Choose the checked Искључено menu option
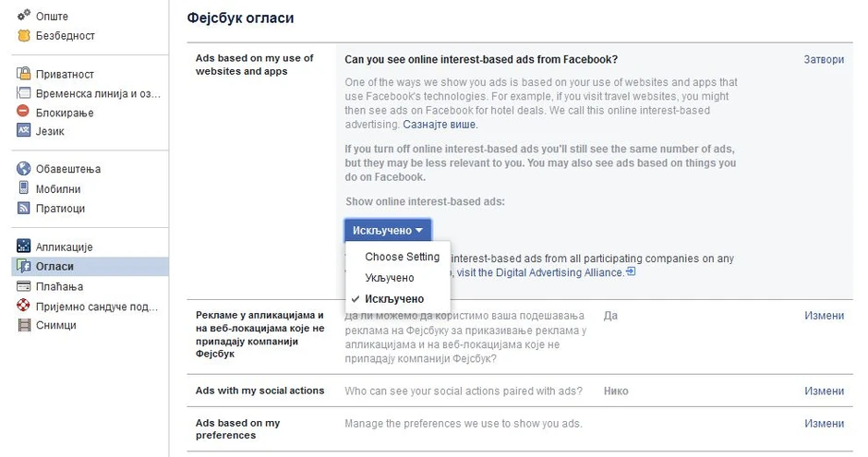 point(394,299)
